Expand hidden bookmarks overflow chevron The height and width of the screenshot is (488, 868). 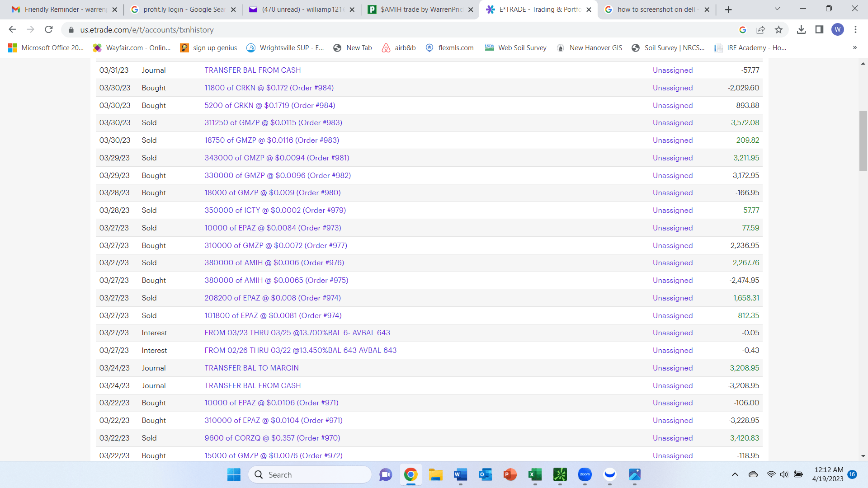point(854,47)
